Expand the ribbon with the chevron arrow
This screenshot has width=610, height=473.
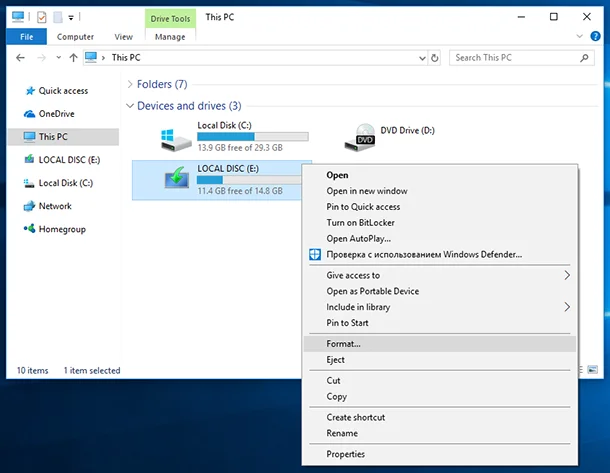(x=579, y=36)
